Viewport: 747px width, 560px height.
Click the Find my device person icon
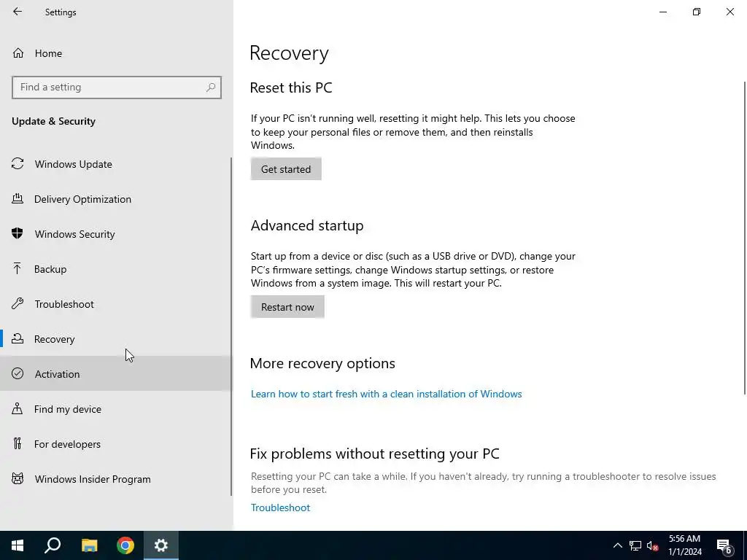tap(18, 408)
